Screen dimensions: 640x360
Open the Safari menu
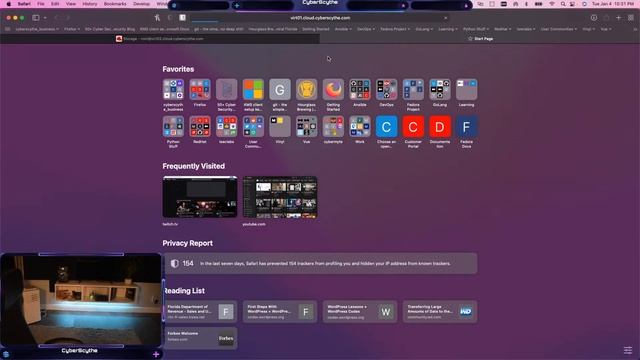coord(24,4)
